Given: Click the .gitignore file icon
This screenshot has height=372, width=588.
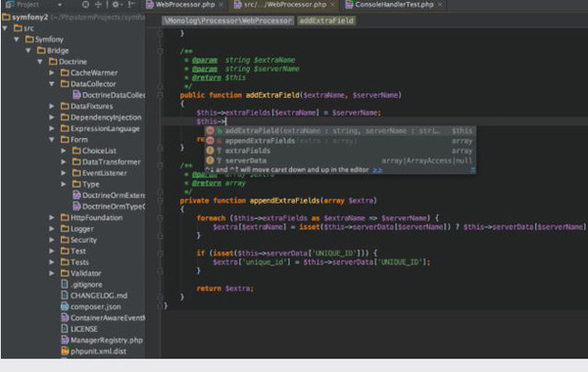Looking at the screenshot, I should point(65,284).
